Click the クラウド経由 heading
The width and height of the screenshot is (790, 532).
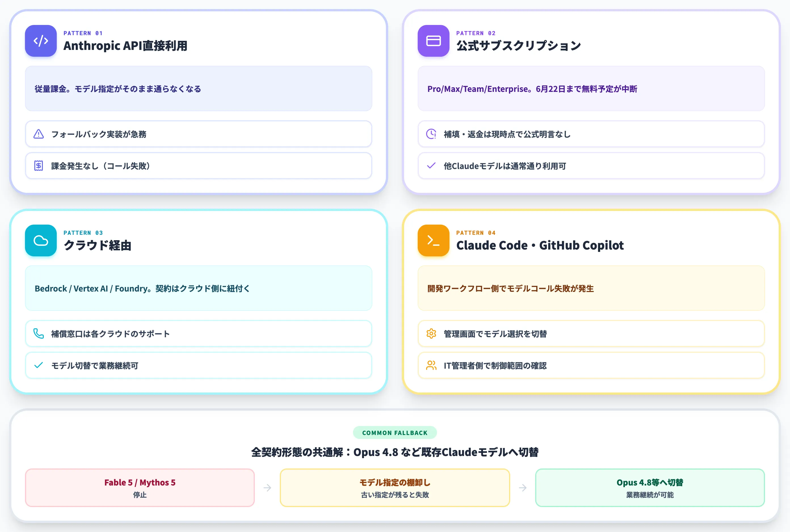point(97,245)
